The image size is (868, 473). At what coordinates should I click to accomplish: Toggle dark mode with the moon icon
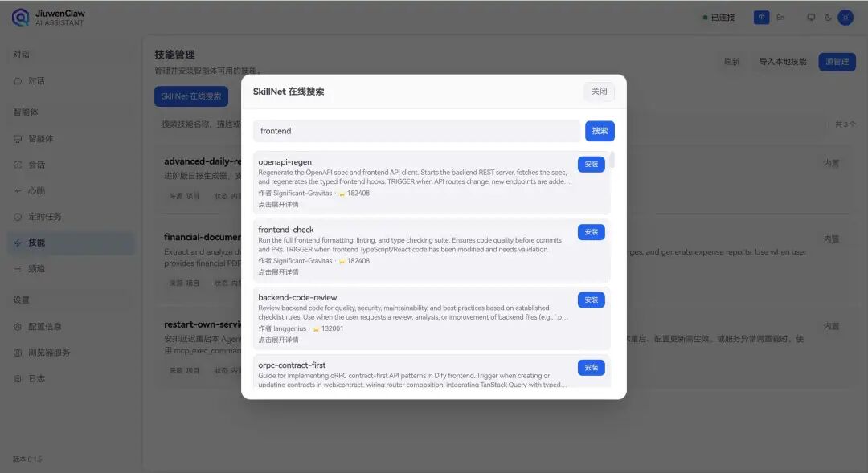tap(828, 18)
